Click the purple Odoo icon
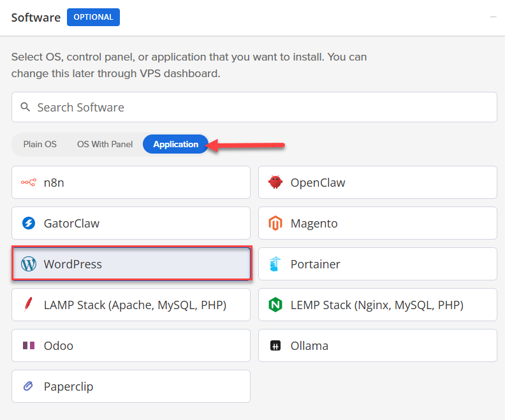505x420 pixels. tap(28, 345)
